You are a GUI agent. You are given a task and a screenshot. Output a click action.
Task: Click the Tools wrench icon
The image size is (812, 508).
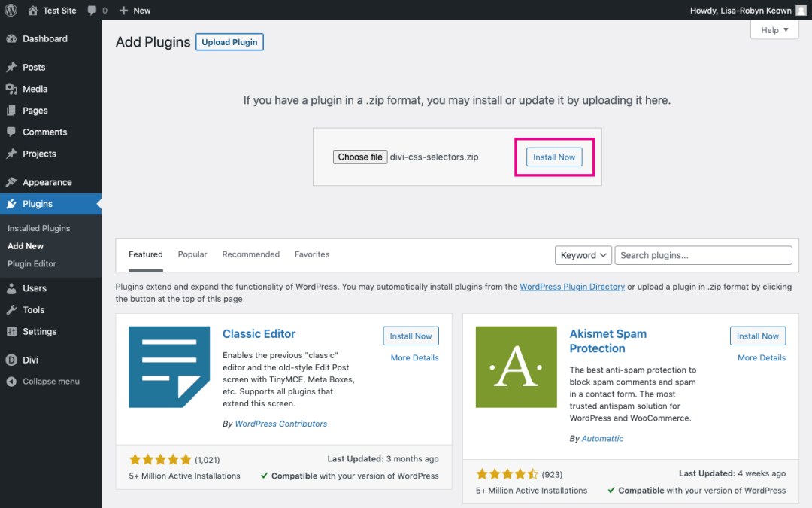pos(11,310)
